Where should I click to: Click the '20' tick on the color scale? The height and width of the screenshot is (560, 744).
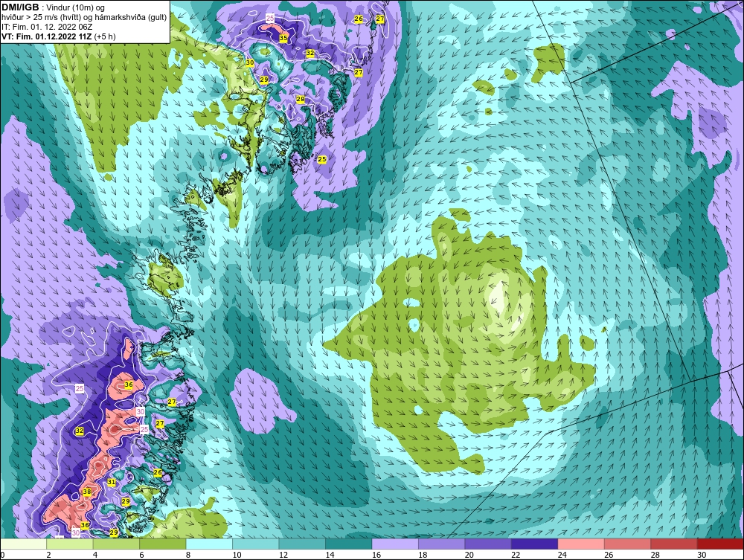tap(469, 555)
